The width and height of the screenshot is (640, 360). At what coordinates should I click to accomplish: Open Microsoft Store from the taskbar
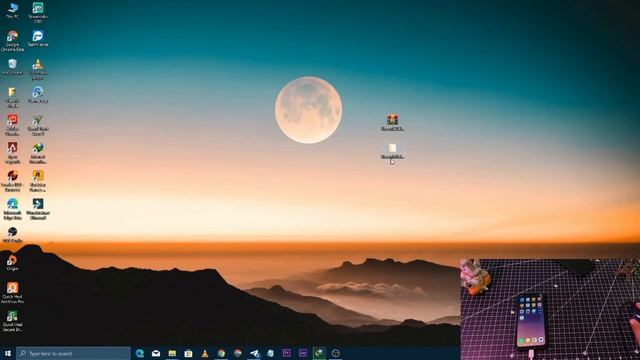188,353
